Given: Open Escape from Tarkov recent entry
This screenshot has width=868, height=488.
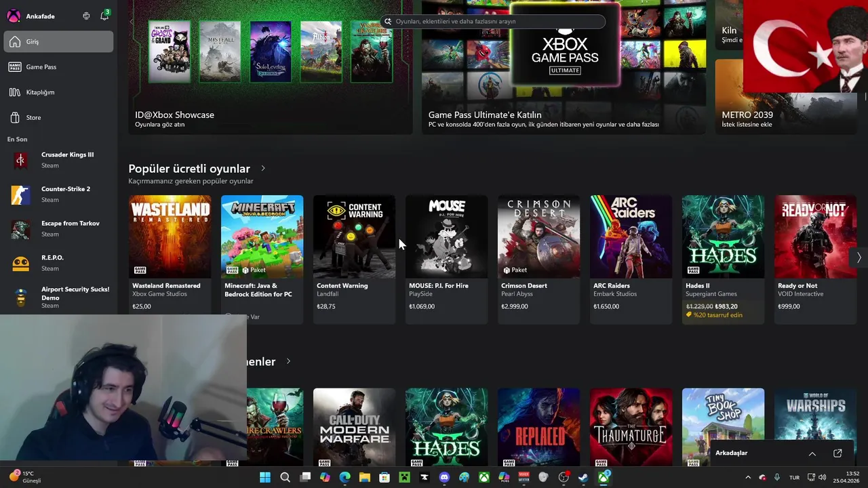Looking at the screenshot, I should [58, 229].
